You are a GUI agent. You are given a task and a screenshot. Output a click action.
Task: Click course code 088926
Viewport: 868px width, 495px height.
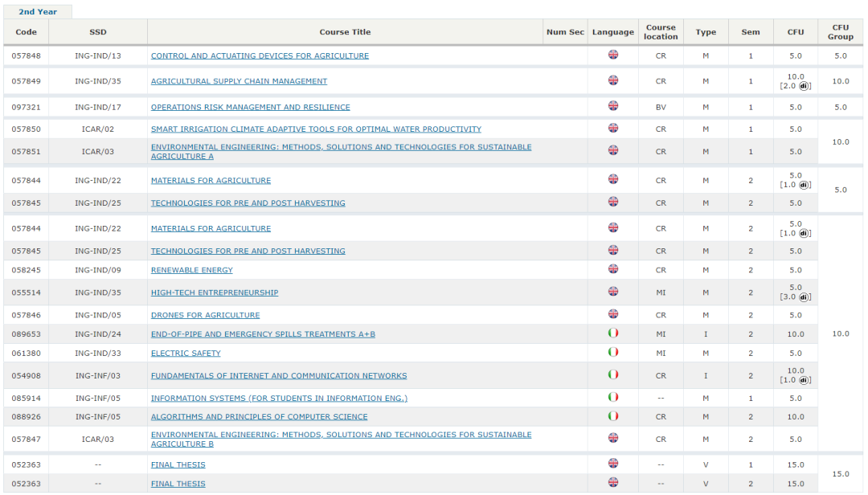(x=26, y=417)
